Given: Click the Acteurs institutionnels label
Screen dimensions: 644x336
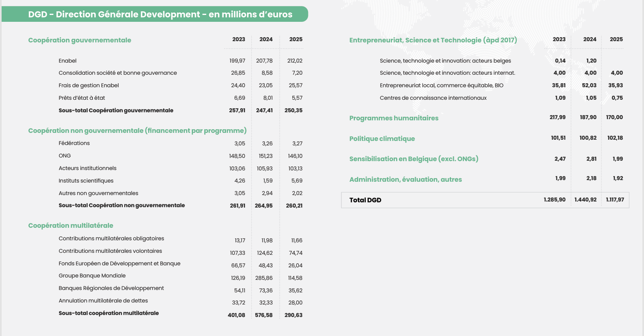Looking at the screenshot, I should coord(88,168).
